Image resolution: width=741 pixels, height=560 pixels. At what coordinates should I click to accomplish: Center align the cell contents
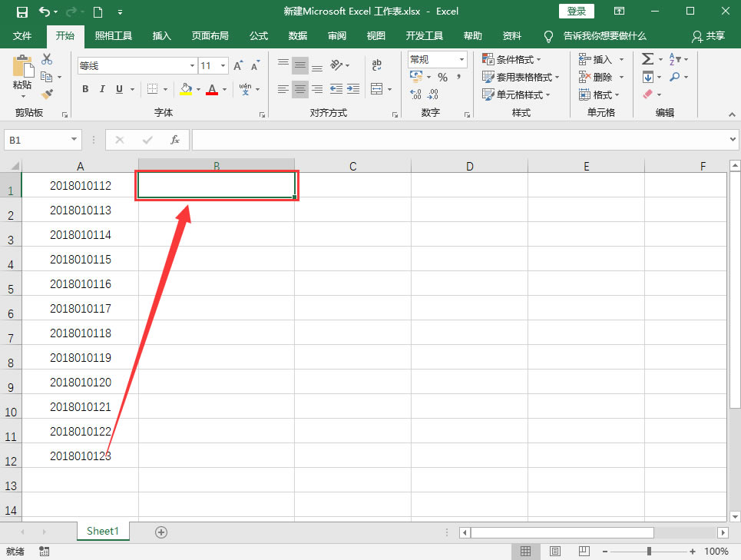coord(299,90)
